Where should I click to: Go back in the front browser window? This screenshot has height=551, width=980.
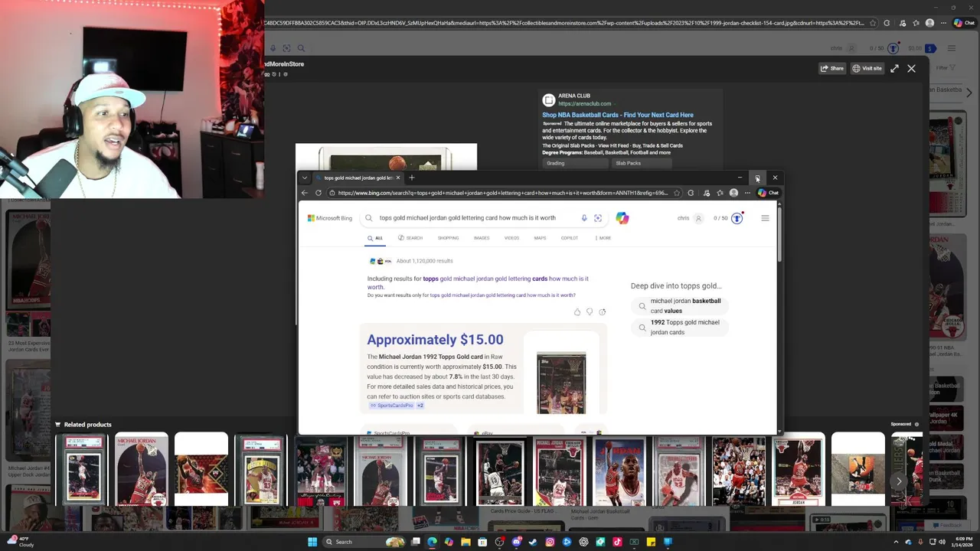[x=305, y=193]
